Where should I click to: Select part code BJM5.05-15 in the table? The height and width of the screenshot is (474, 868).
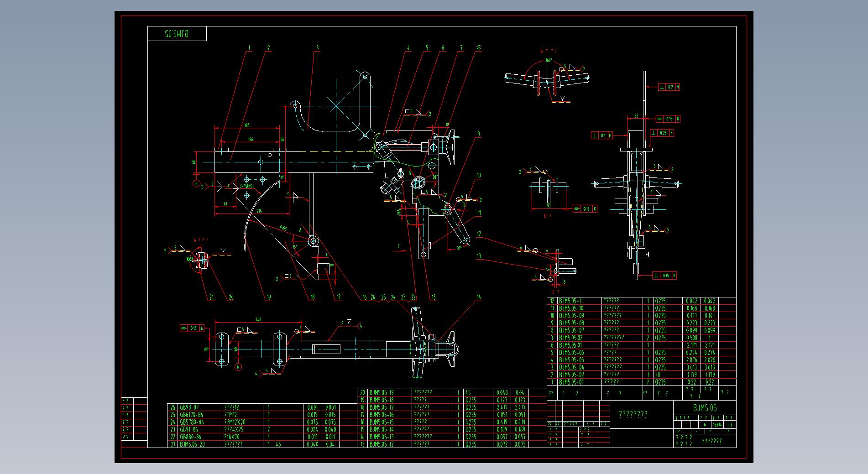point(382,422)
